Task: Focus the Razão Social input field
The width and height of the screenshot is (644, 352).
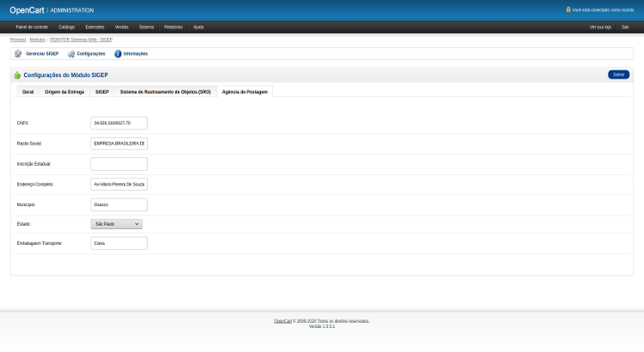Action: [x=119, y=143]
